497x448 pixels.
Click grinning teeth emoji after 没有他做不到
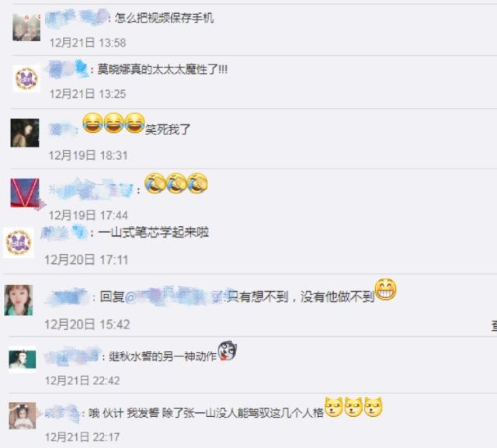tap(385, 290)
